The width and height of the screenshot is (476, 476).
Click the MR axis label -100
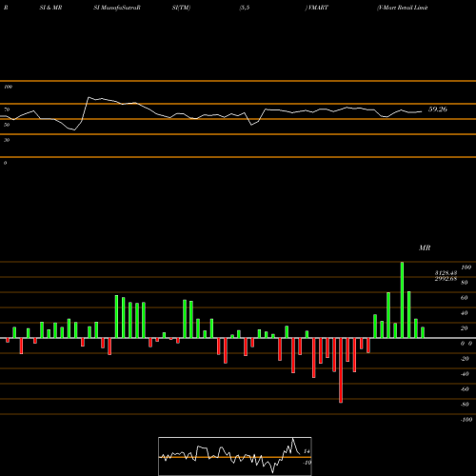(466, 420)
